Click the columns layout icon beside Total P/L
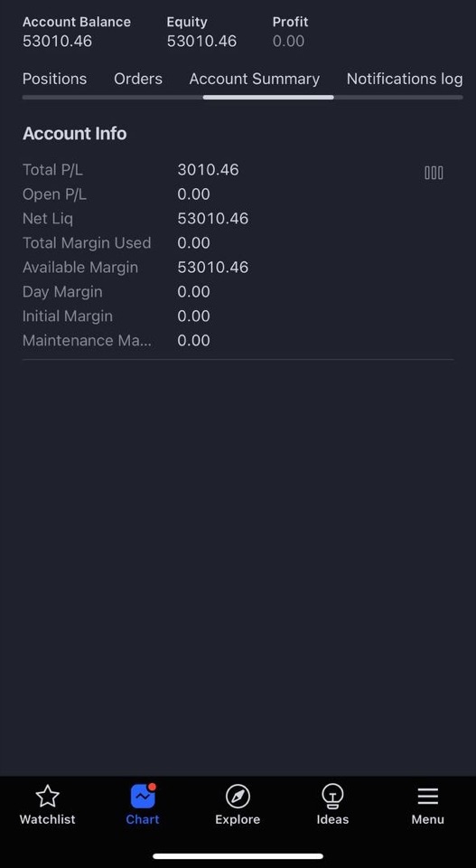This screenshot has width=476, height=868. pyautogui.click(x=434, y=174)
